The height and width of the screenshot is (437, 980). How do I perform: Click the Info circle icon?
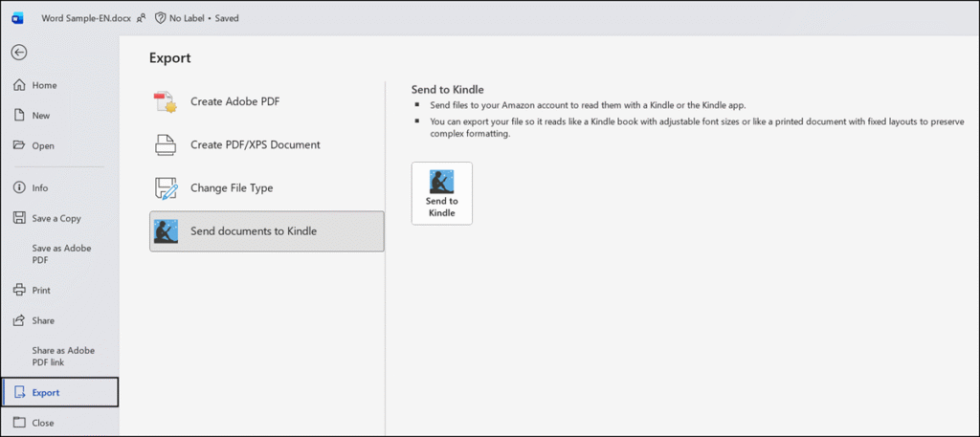[x=19, y=187]
